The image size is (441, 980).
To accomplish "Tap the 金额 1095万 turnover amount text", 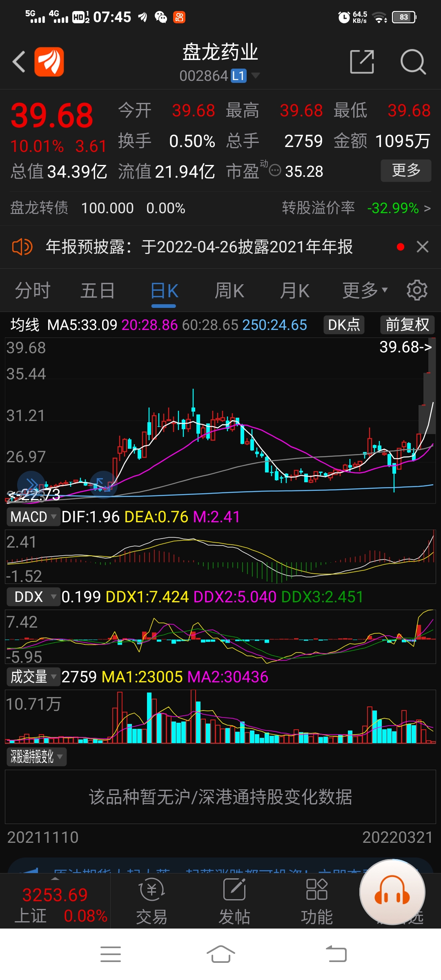I will (382, 141).
